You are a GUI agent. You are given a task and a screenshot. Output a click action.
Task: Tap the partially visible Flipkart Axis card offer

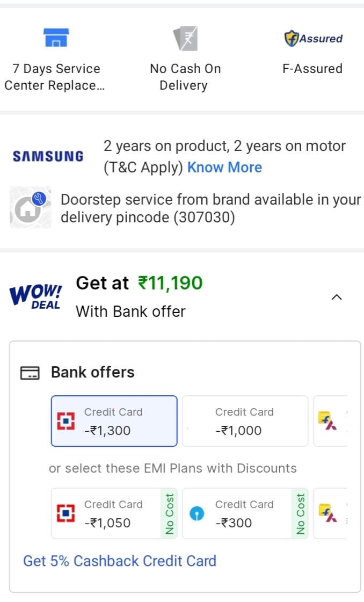pyautogui.click(x=330, y=421)
